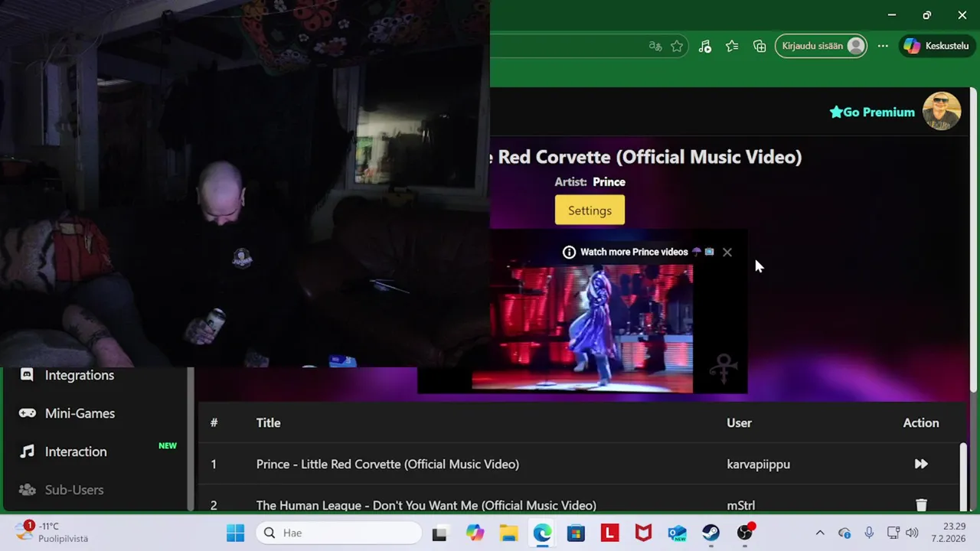Click the video info circle icon
980x551 pixels.
pyautogui.click(x=569, y=252)
